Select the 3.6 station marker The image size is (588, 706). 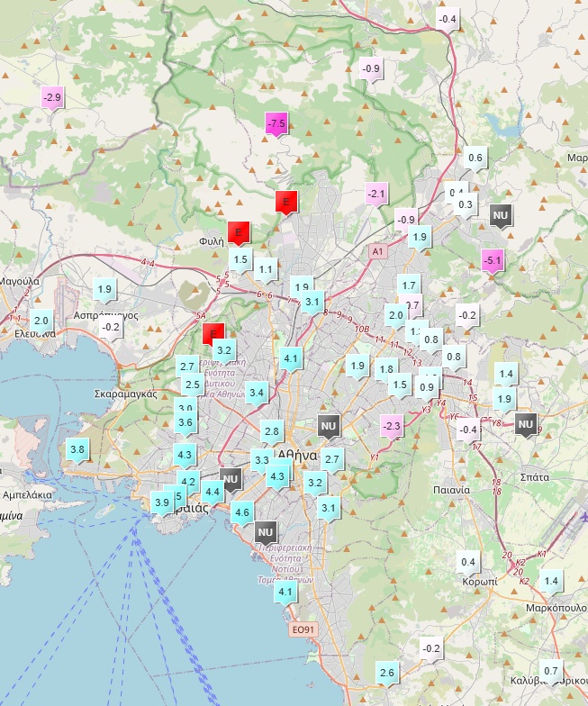185,423
